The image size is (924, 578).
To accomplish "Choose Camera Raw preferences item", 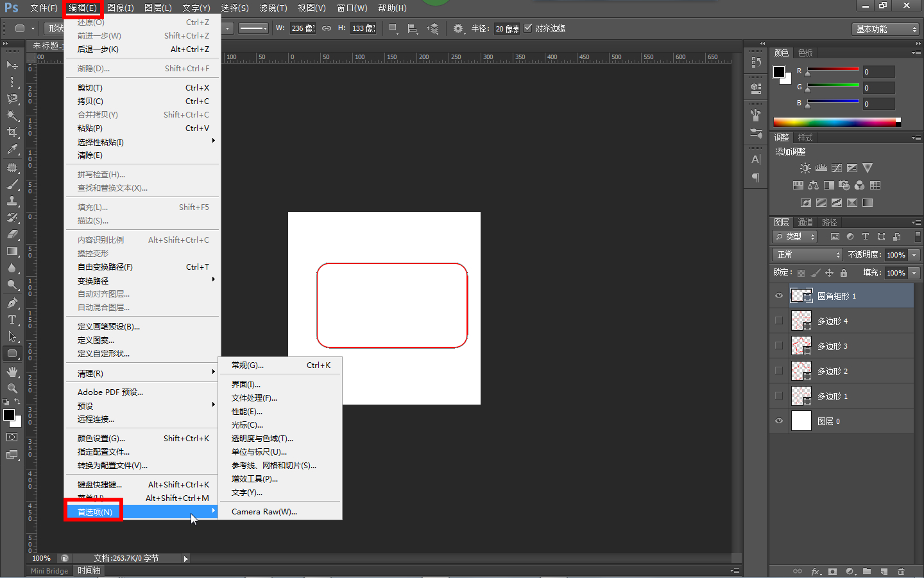I will pyautogui.click(x=280, y=511).
